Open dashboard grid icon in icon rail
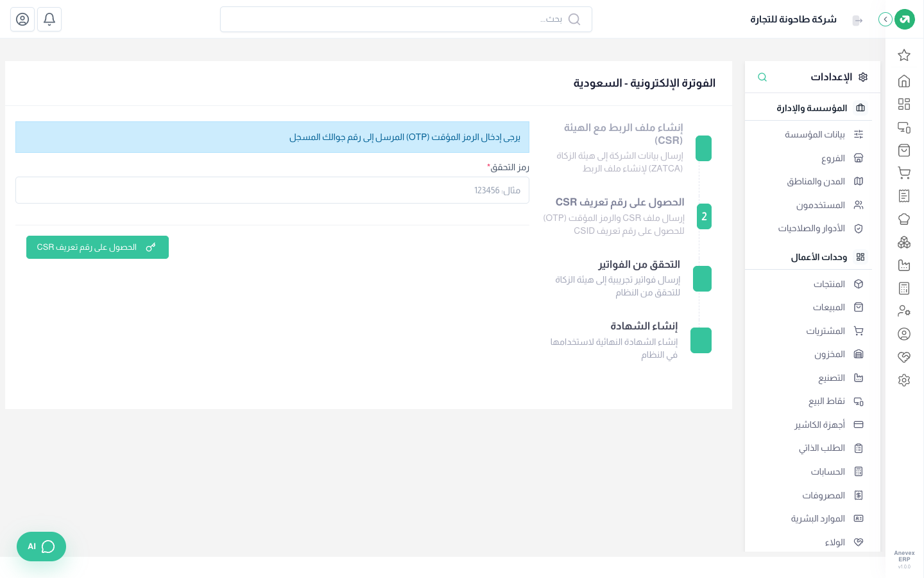Viewport: 924px width, 578px height. (x=904, y=104)
